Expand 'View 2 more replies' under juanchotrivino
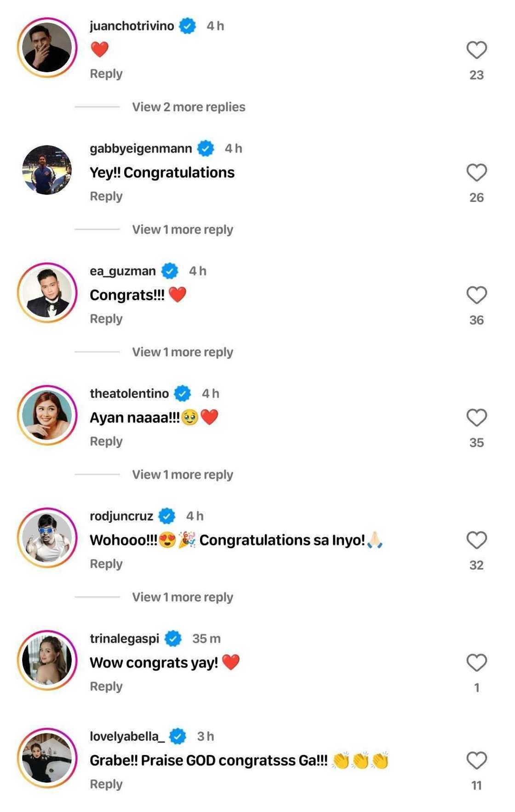 pyautogui.click(x=189, y=107)
